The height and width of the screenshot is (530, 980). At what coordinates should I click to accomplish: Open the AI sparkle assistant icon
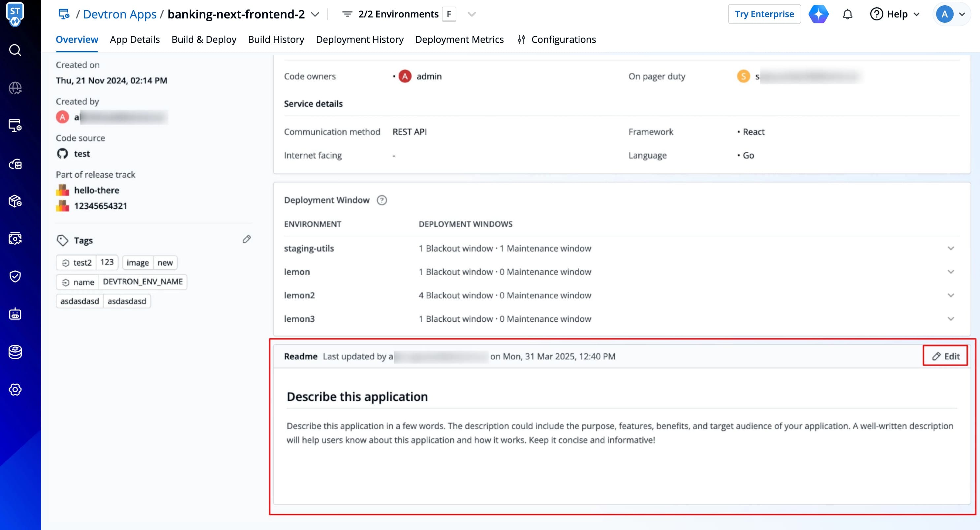coord(818,14)
